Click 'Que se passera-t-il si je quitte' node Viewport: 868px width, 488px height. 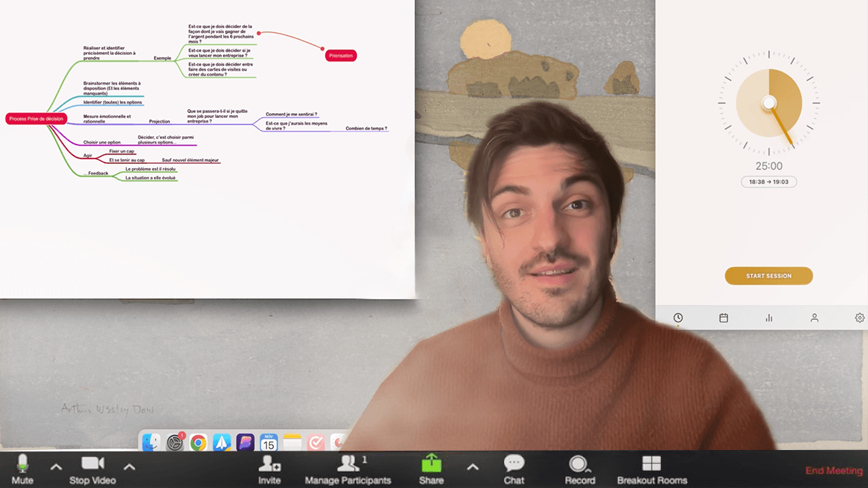(x=218, y=116)
